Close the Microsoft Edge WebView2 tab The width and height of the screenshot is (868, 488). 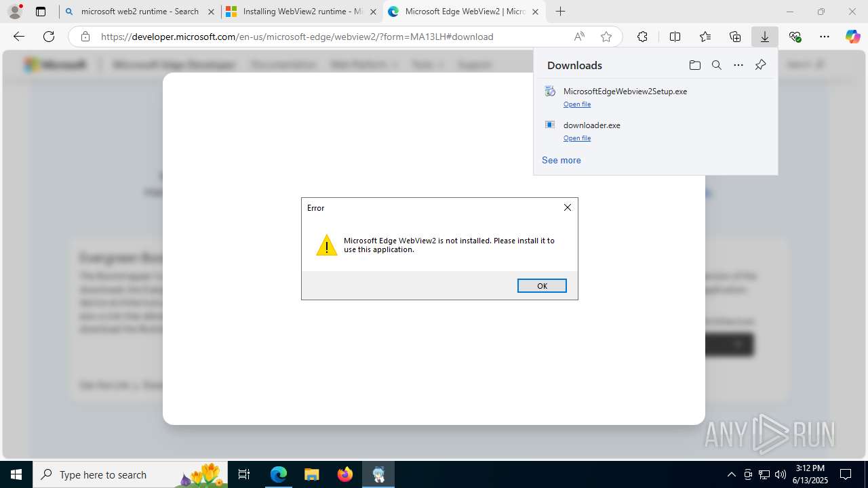(535, 12)
